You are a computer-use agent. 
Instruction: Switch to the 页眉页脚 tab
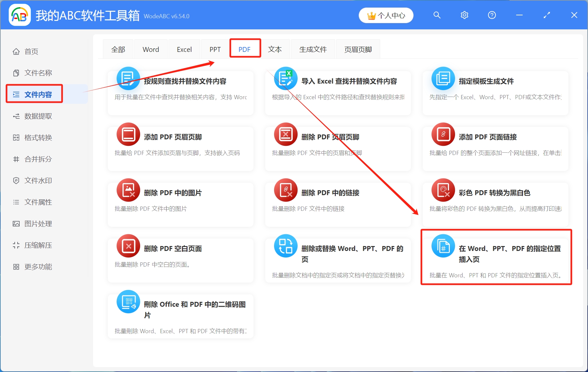(358, 49)
